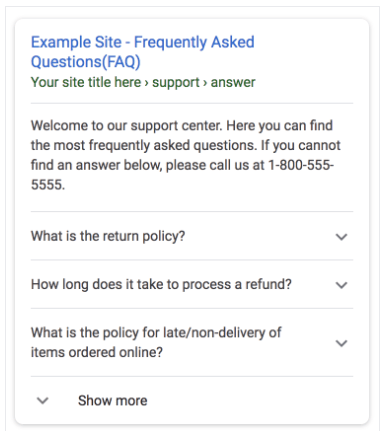Click the chevron beside the return policy question
The height and width of the screenshot is (431, 382).
[341, 237]
